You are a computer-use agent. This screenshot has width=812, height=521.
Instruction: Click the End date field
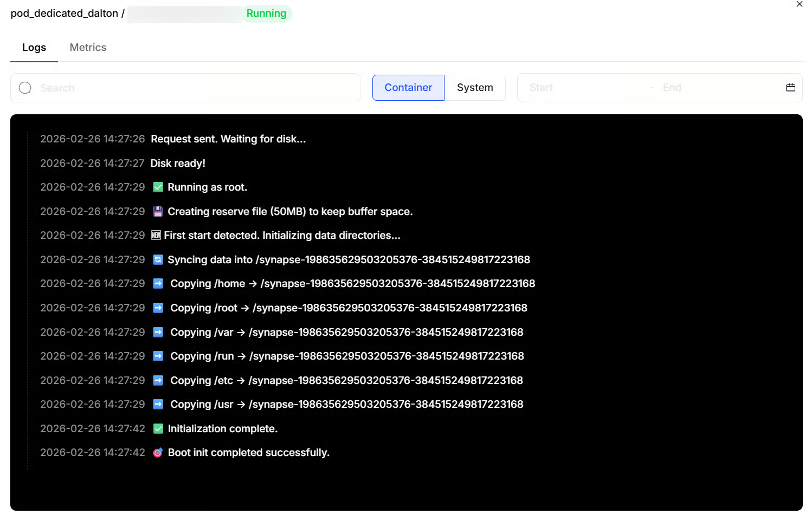[x=705, y=88]
